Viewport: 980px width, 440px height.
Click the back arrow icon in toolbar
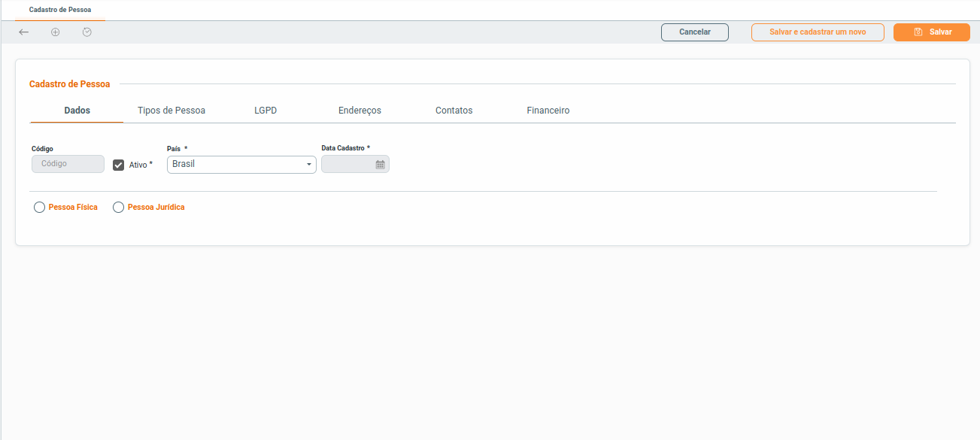(x=24, y=32)
